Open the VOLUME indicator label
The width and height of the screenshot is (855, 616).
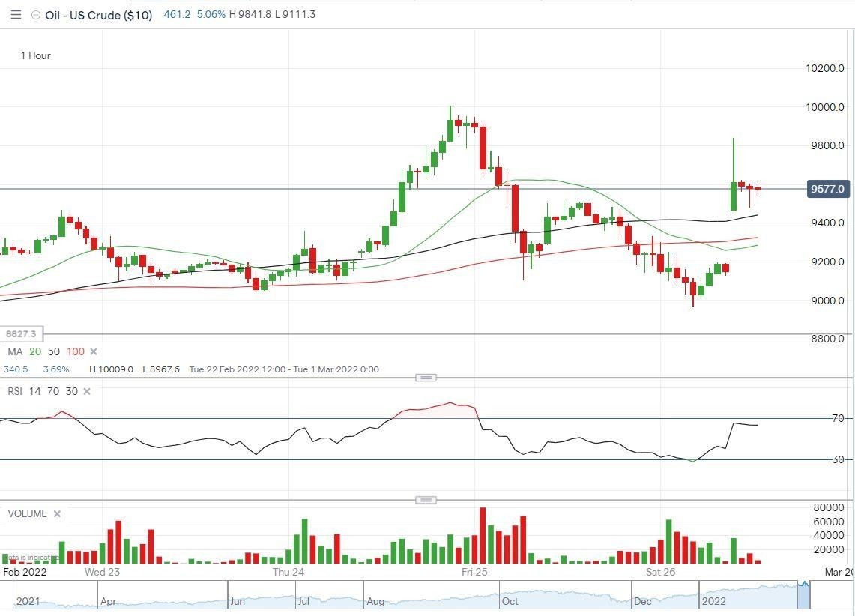(x=27, y=513)
